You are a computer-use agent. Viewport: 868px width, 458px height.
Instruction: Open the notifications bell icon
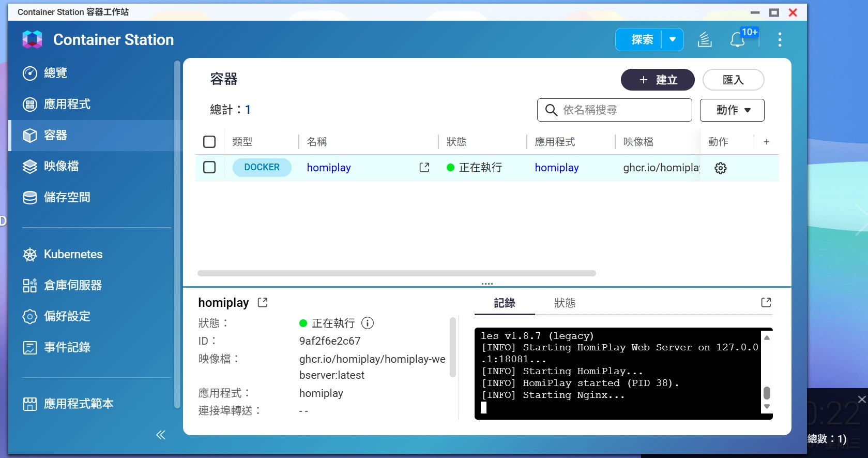[x=738, y=40]
